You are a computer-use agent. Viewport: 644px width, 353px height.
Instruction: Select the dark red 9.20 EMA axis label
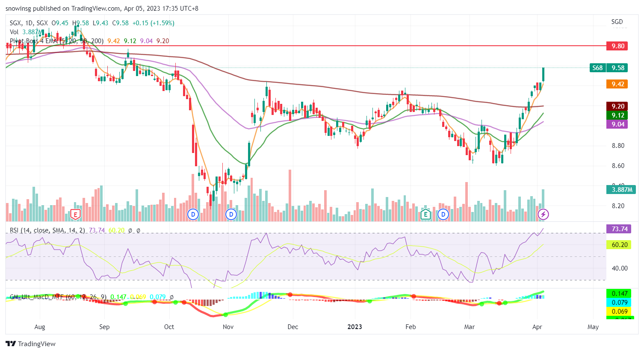[x=617, y=106]
